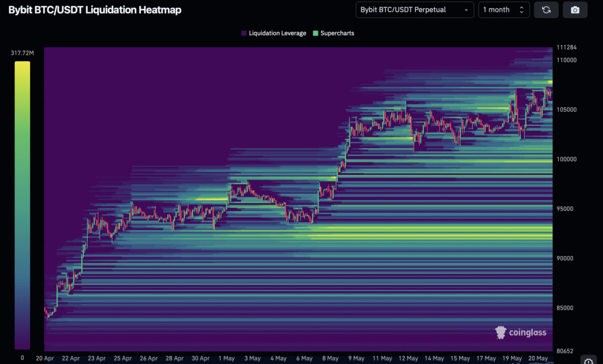Click the 0 scale minimum label
Screen dimensions: 603x364
pos(22,358)
